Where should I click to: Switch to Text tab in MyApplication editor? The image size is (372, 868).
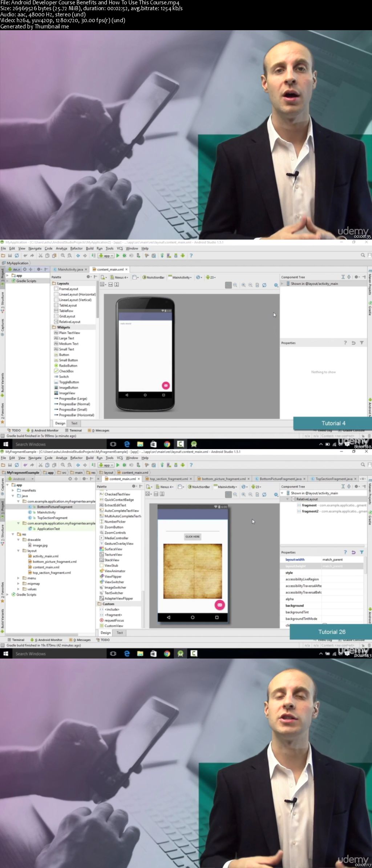[x=74, y=423]
